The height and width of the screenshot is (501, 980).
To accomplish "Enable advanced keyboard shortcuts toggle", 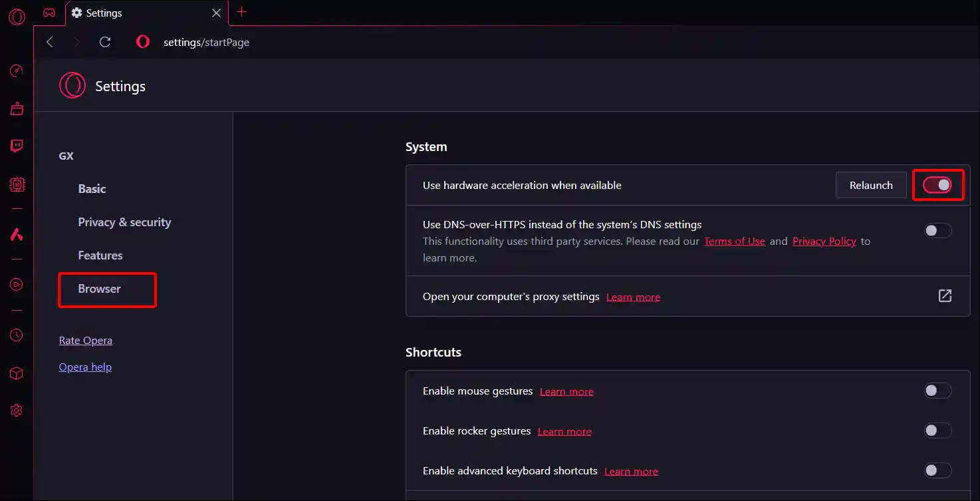I will (938, 470).
